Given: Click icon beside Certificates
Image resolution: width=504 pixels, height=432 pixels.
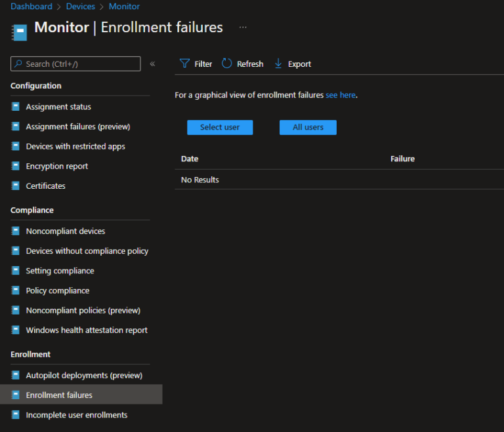Looking at the screenshot, I should point(16,186).
